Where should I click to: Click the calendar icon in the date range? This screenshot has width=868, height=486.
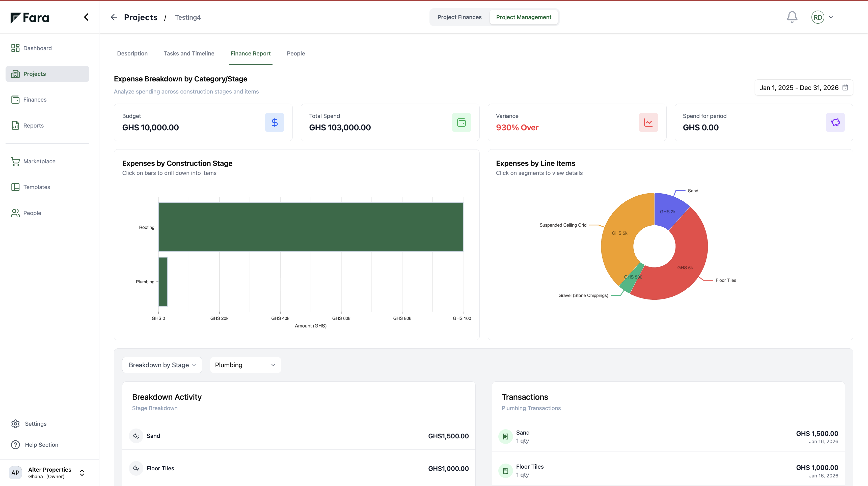[845, 87]
